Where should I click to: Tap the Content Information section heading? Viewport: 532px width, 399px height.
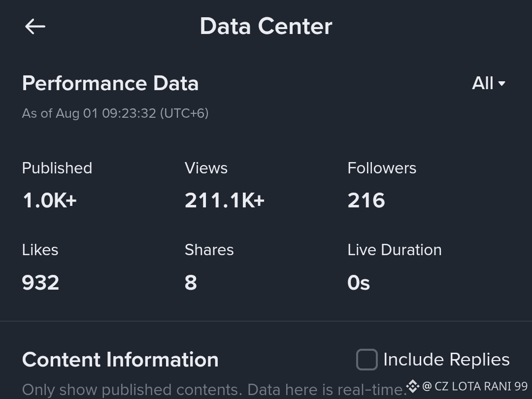(120, 360)
